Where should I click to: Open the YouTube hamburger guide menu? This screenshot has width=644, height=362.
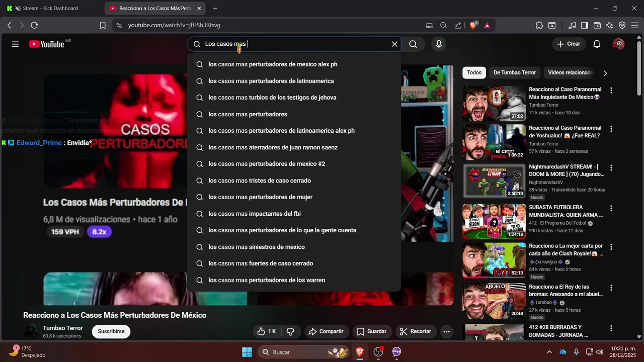15,44
